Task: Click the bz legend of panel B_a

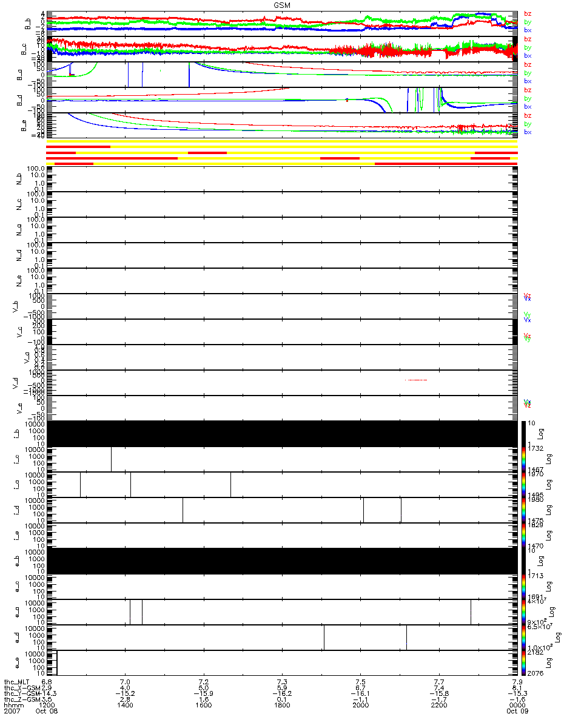Action: [528, 64]
